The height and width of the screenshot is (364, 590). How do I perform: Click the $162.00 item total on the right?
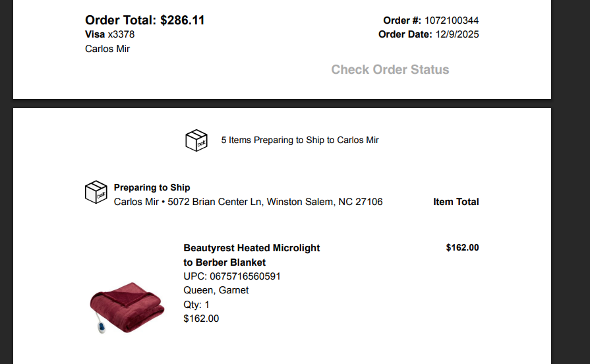point(462,248)
